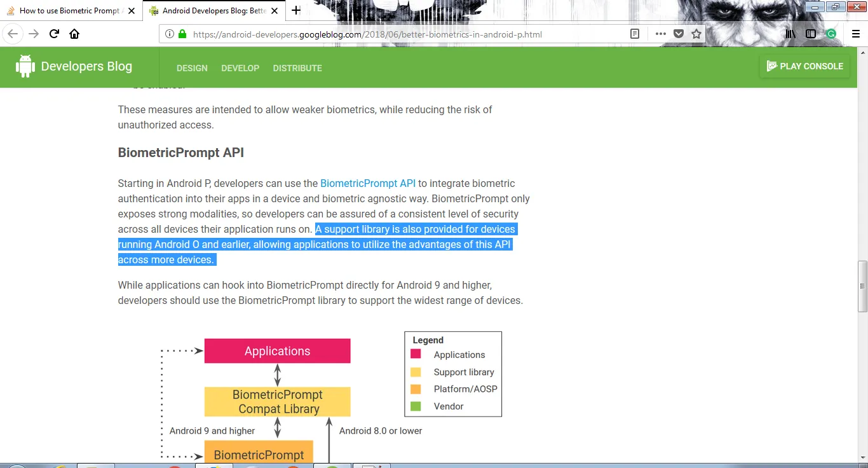Image resolution: width=868 pixels, height=468 pixels.
Task: Open a new browser tab
Action: click(x=296, y=10)
